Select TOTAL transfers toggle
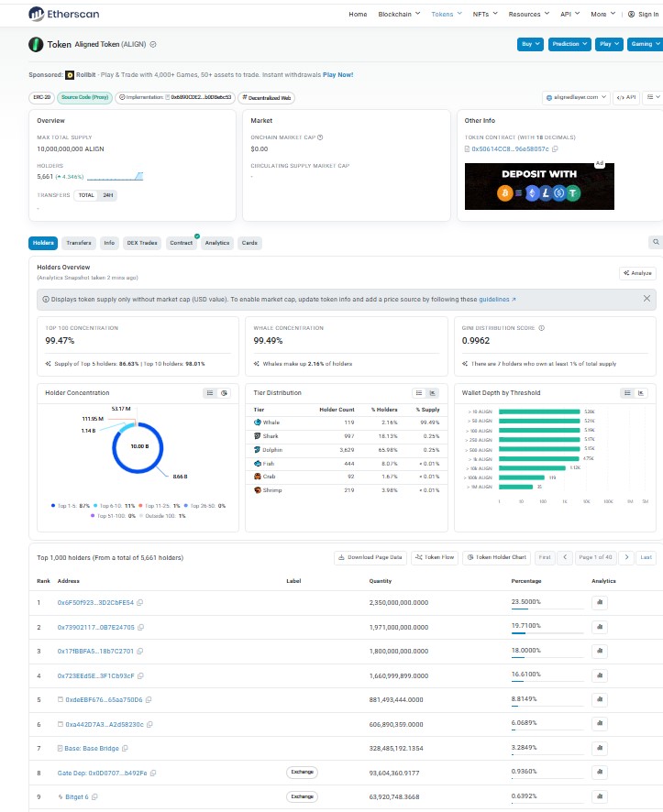663x812 pixels. coord(86,195)
